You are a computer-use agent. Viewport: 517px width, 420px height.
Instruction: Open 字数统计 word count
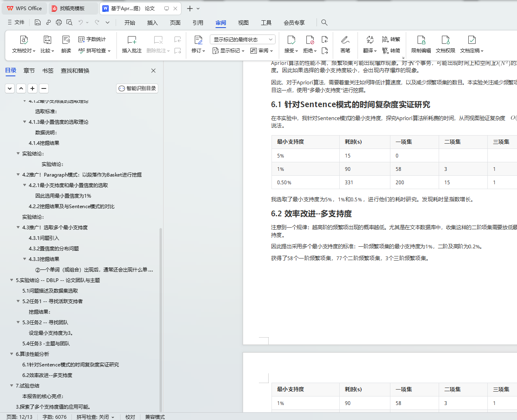[92, 39]
